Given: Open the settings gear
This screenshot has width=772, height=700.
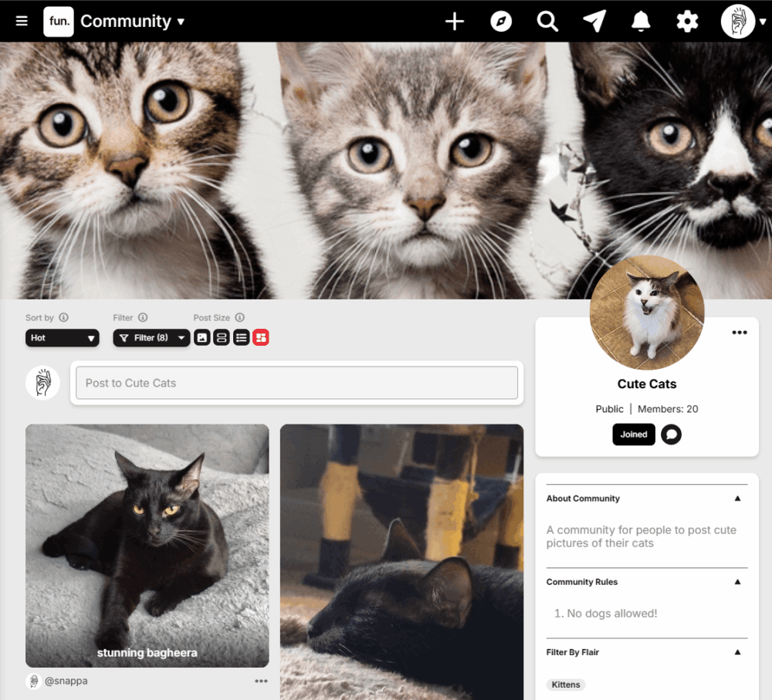Looking at the screenshot, I should [x=686, y=22].
